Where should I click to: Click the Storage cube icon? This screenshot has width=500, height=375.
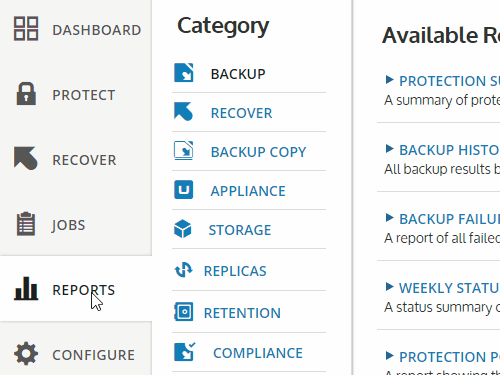pyautogui.click(x=183, y=229)
